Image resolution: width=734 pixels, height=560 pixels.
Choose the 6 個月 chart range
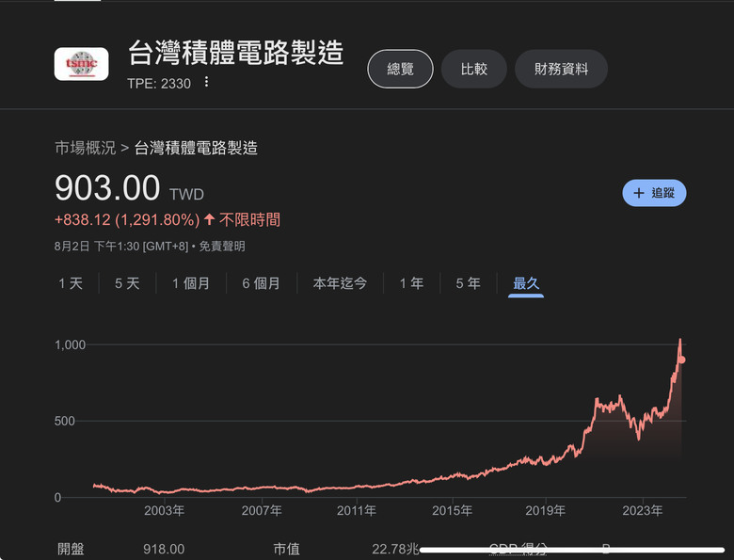[x=262, y=283]
